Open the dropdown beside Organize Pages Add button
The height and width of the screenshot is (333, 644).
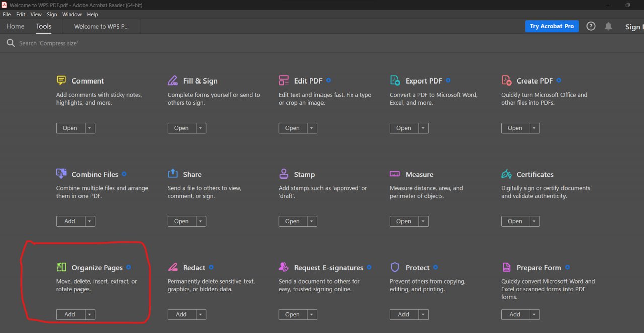pos(90,314)
